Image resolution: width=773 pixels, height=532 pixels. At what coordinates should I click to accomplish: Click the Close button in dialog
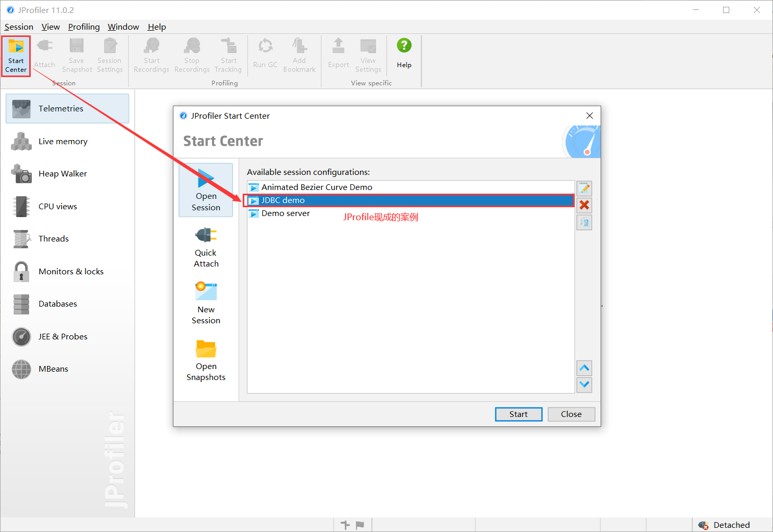(x=571, y=414)
